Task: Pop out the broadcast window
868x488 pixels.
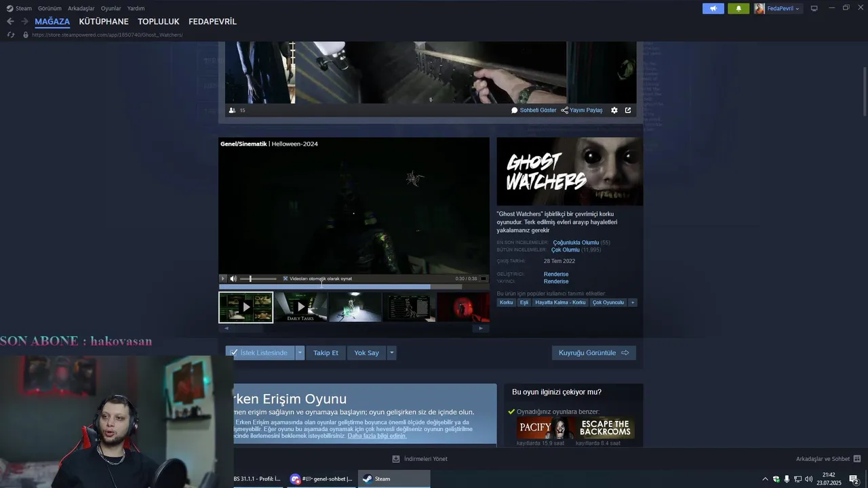Action: point(628,110)
